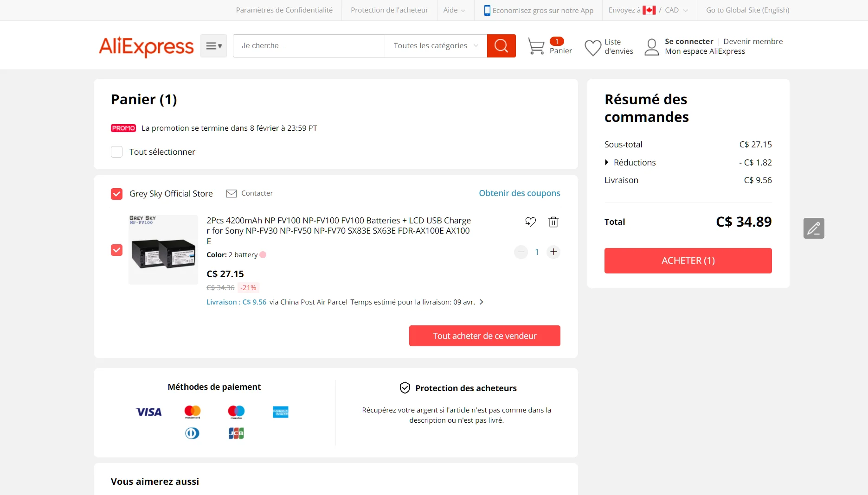Click the AliExpress logo
This screenshot has height=495, width=868.
click(146, 46)
